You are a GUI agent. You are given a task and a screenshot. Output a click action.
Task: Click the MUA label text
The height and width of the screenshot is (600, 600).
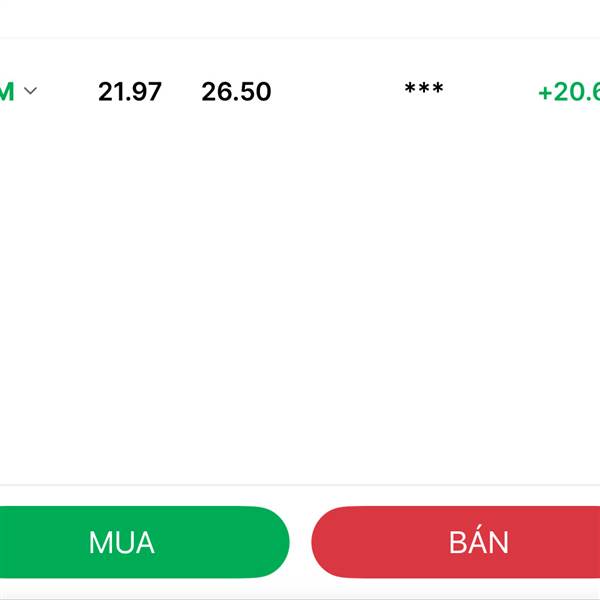(121, 542)
